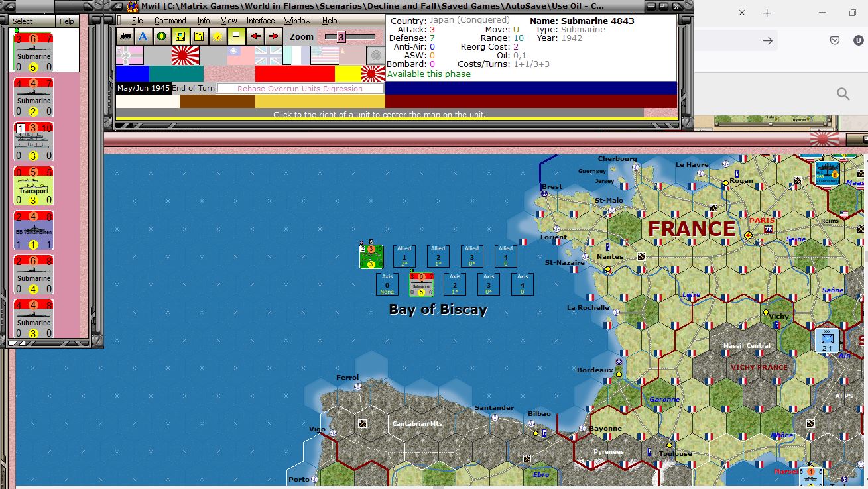The height and width of the screenshot is (489, 868).
Task: Open the Info menu
Action: point(204,21)
